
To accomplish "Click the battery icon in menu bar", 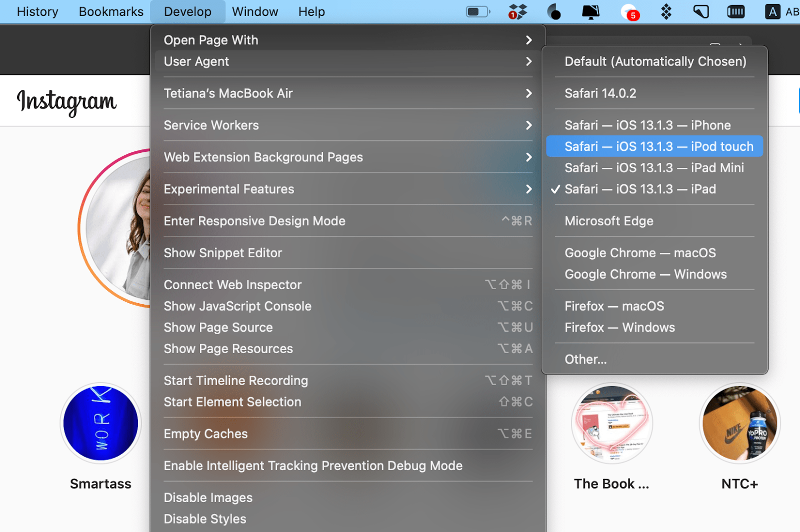I will click(478, 11).
